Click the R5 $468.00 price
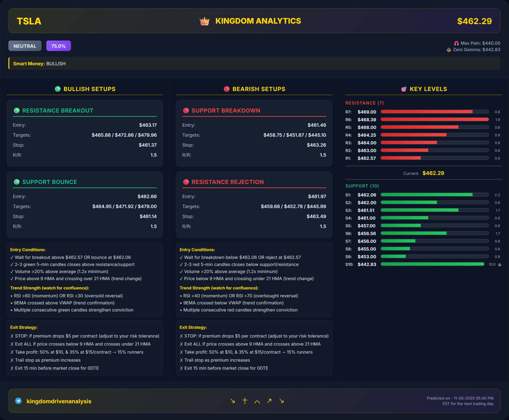The image size is (509, 420). [367, 127]
